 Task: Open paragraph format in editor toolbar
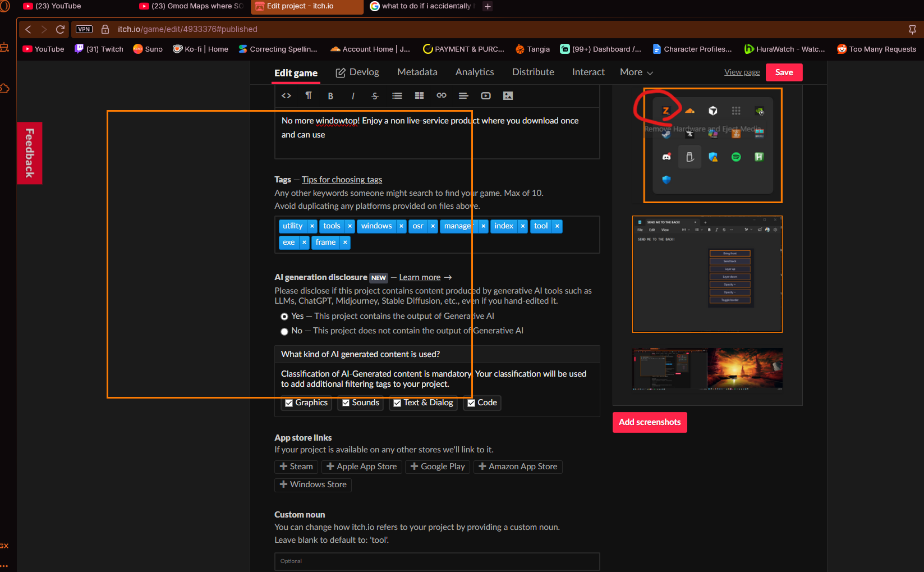click(309, 96)
